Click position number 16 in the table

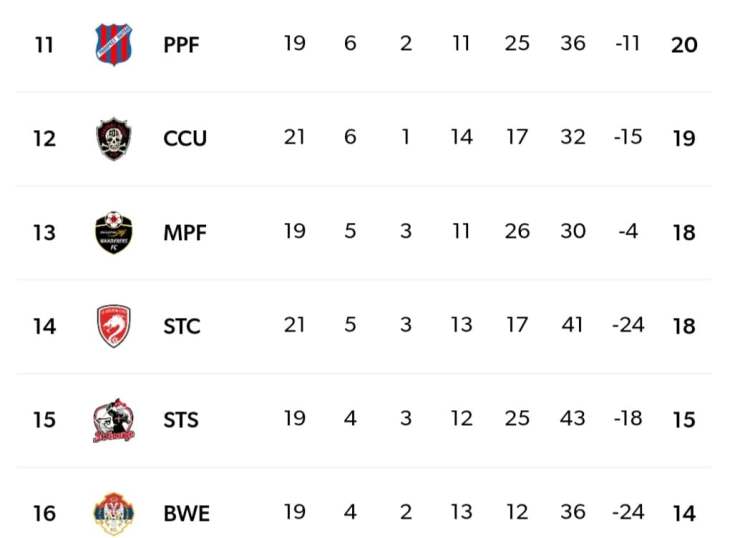(x=44, y=514)
